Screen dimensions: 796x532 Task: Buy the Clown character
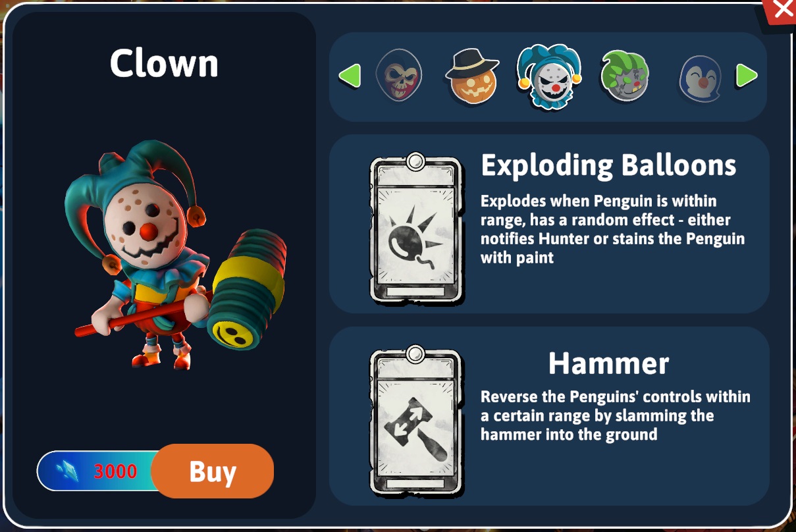click(x=212, y=471)
